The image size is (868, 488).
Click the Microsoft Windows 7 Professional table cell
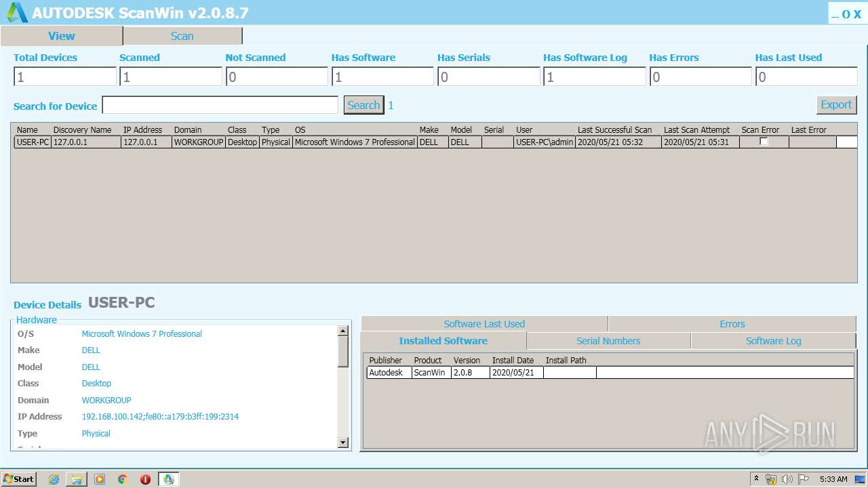pos(355,142)
